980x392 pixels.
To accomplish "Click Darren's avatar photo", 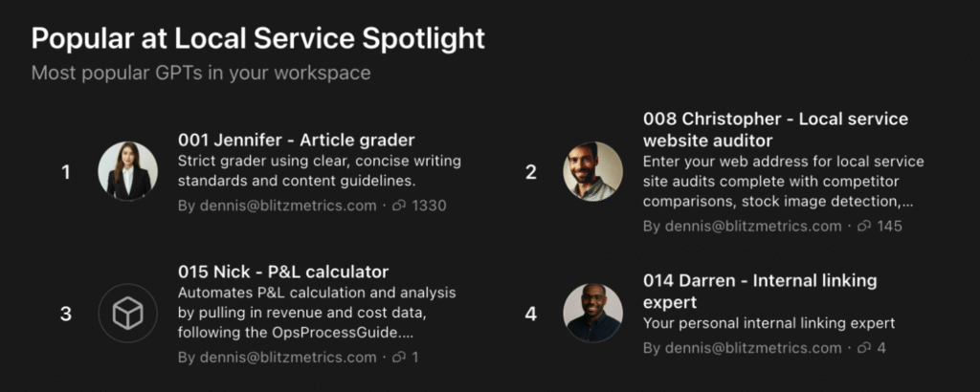I will 592,314.
